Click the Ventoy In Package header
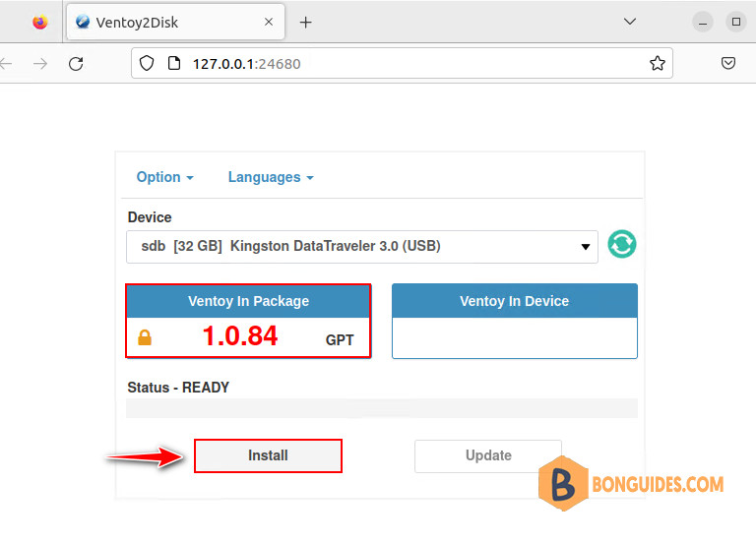Viewport: 756px width, 543px height. pos(248,301)
